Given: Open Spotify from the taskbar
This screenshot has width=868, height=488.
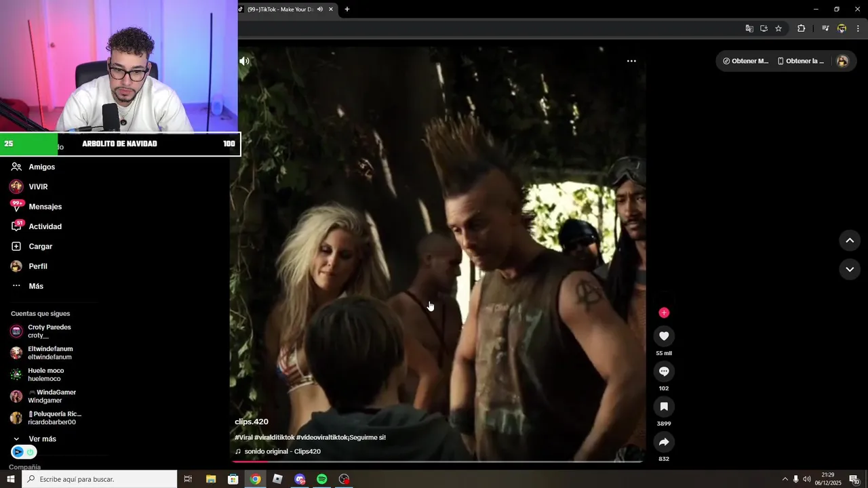Looking at the screenshot, I should tap(322, 479).
